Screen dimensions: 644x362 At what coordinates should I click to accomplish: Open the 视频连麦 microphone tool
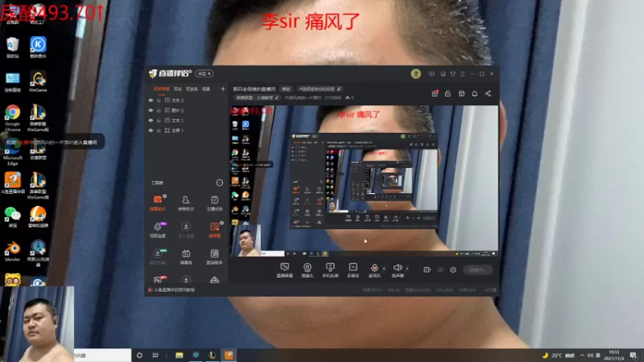[158, 229]
